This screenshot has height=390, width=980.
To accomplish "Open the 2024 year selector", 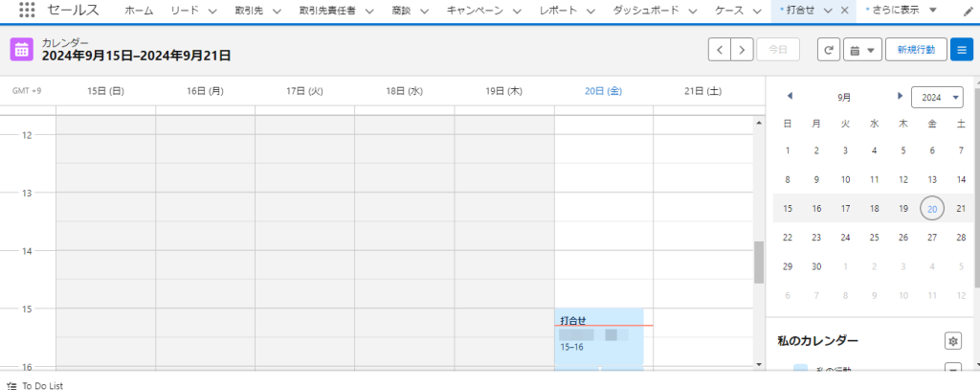I will coord(937,97).
